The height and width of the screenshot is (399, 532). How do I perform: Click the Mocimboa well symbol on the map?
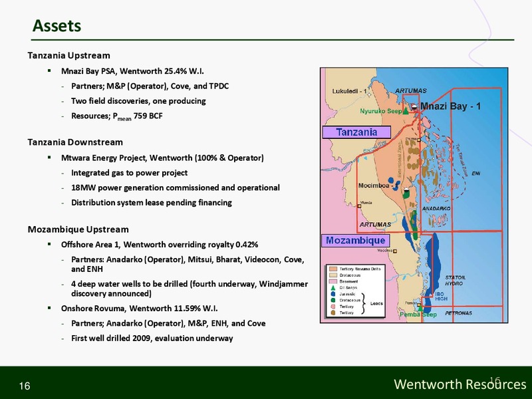[x=406, y=190]
